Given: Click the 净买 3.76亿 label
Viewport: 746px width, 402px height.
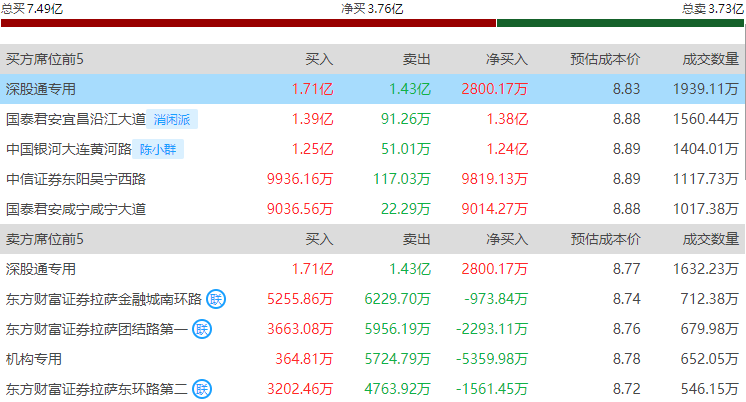Looking at the screenshot, I should (x=372, y=9).
